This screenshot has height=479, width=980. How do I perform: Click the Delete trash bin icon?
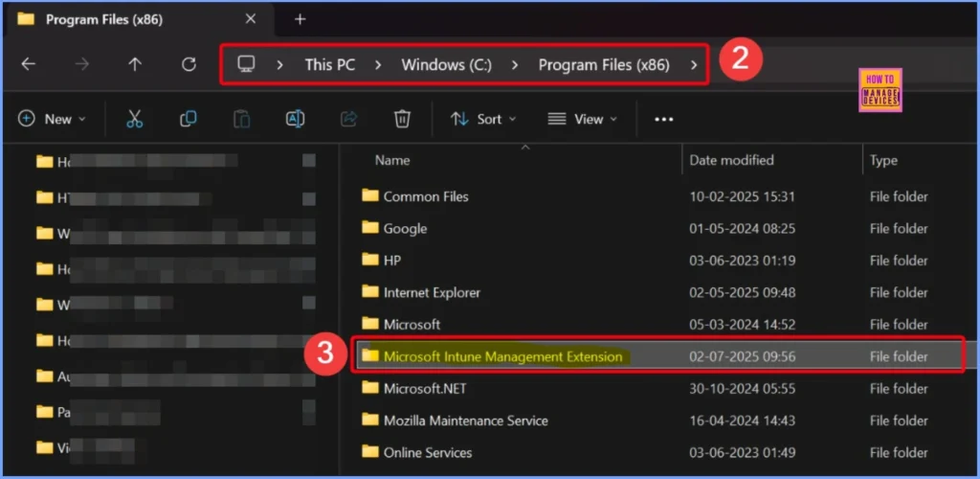[403, 119]
